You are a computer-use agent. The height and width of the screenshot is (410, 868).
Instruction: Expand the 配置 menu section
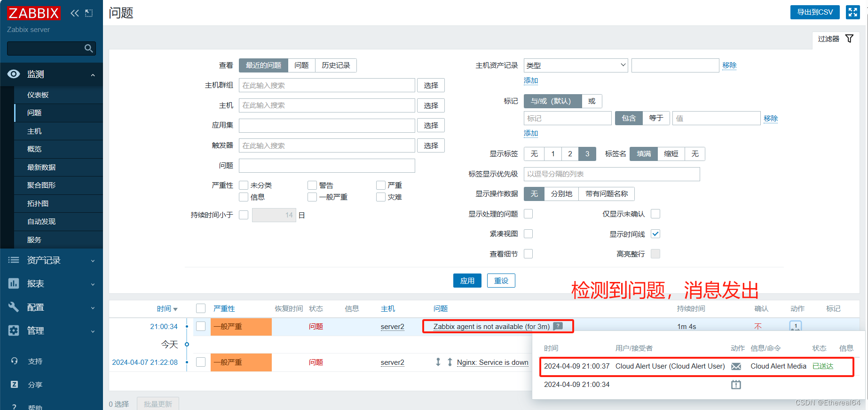[x=93, y=308]
